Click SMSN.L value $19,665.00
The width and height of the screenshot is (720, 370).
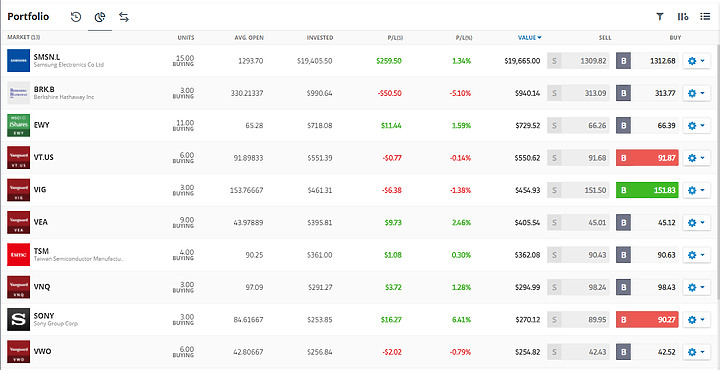522,61
